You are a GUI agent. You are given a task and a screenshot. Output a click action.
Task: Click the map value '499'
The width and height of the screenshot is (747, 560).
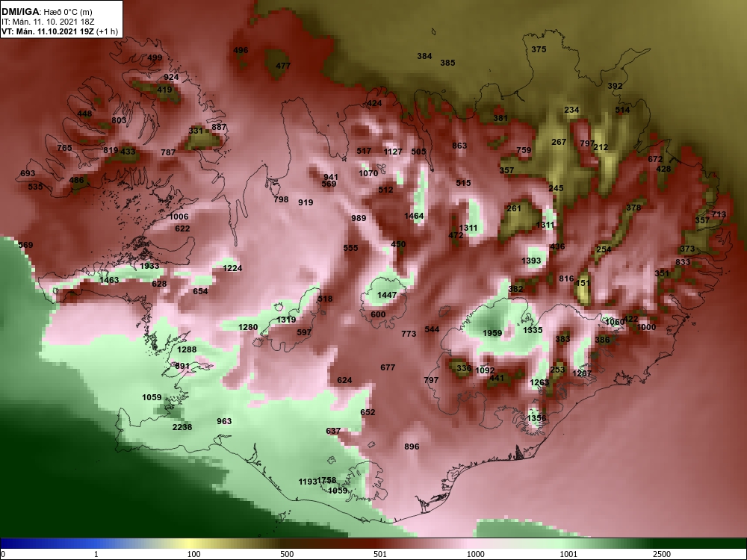(x=155, y=57)
